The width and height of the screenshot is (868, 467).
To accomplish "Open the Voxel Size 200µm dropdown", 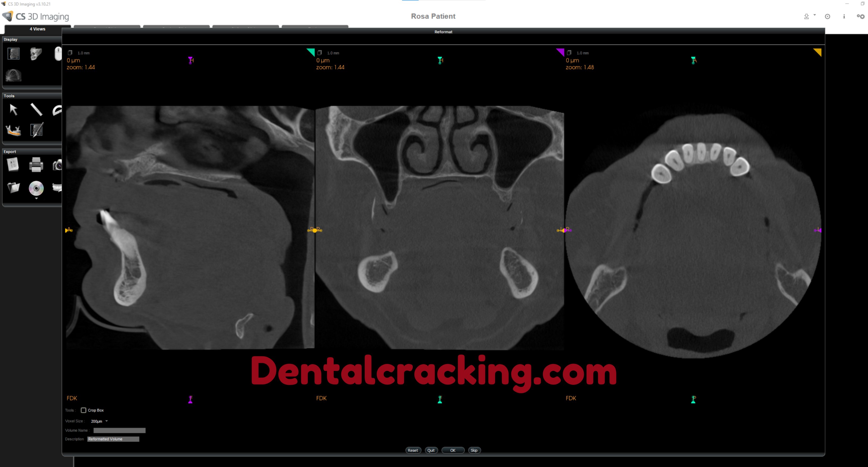I will [99, 421].
